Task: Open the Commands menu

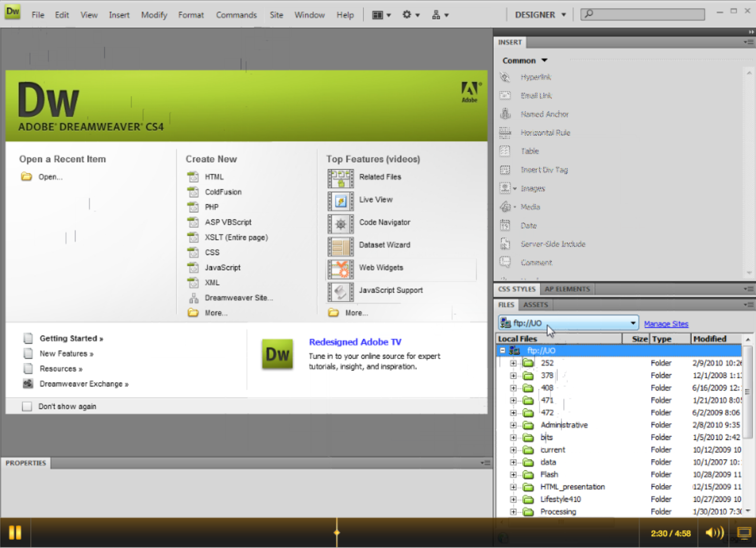Action: click(x=236, y=15)
